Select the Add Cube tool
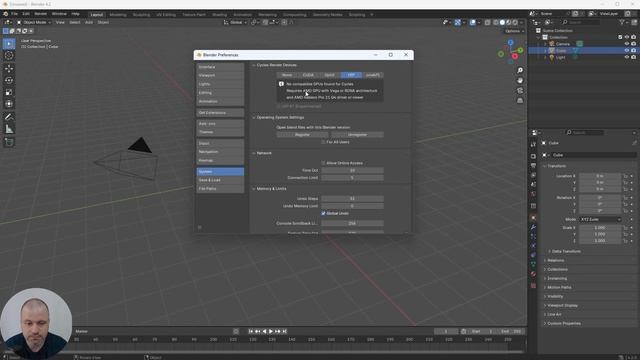The image size is (640, 360). pyautogui.click(x=9, y=142)
